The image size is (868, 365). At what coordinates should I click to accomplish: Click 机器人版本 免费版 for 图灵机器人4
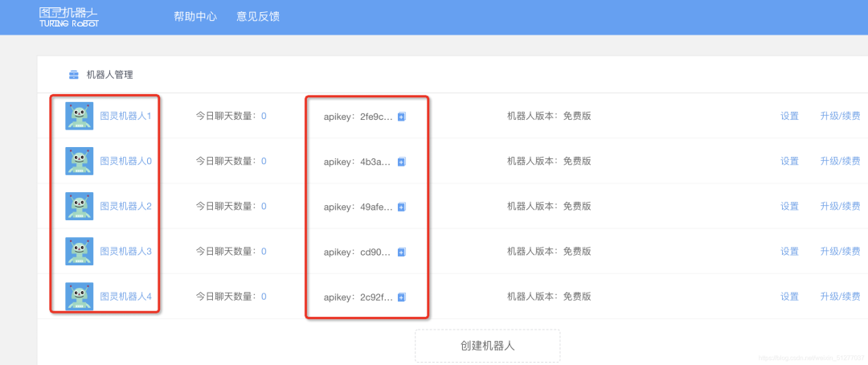(549, 297)
